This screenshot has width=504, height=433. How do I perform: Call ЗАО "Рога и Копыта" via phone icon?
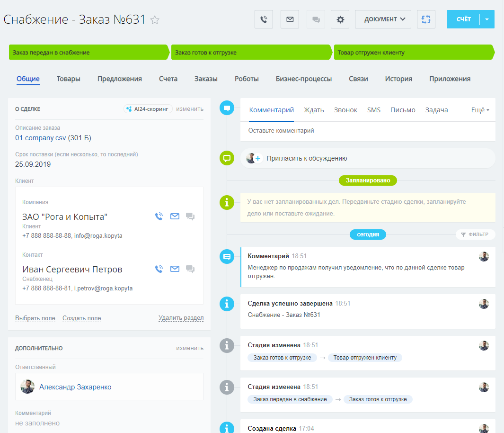[x=159, y=216]
